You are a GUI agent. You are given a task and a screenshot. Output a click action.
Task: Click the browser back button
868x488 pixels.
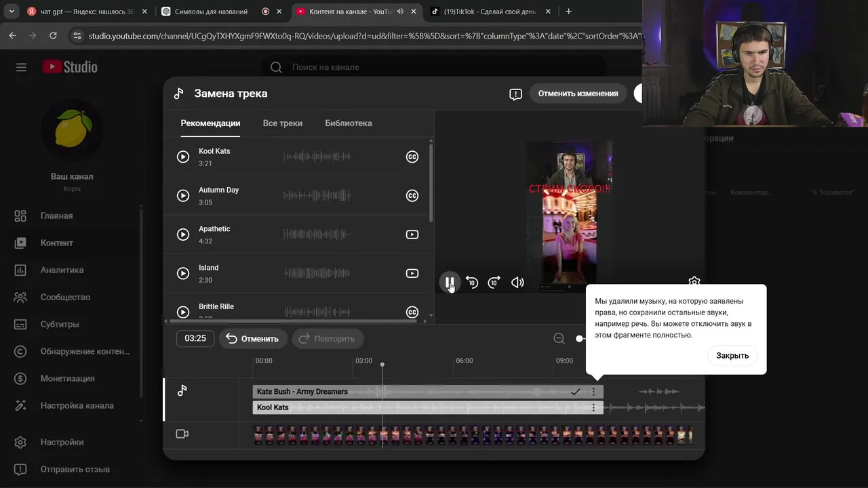pos(13,35)
